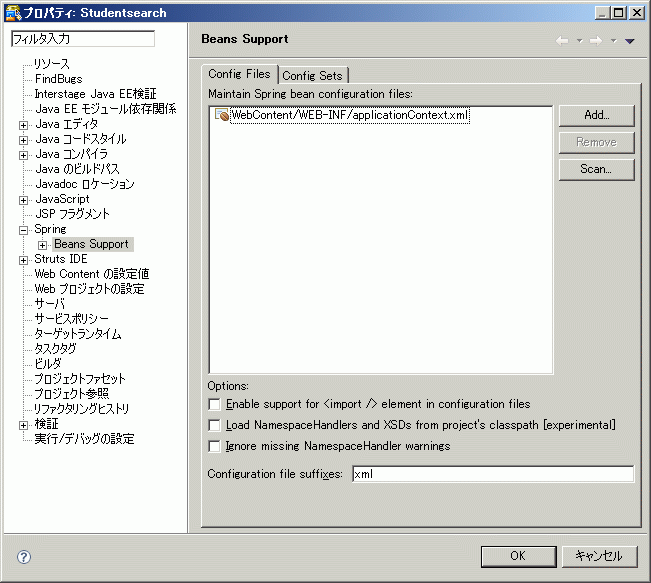Select タスクタグ in the tree

click(x=55, y=349)
